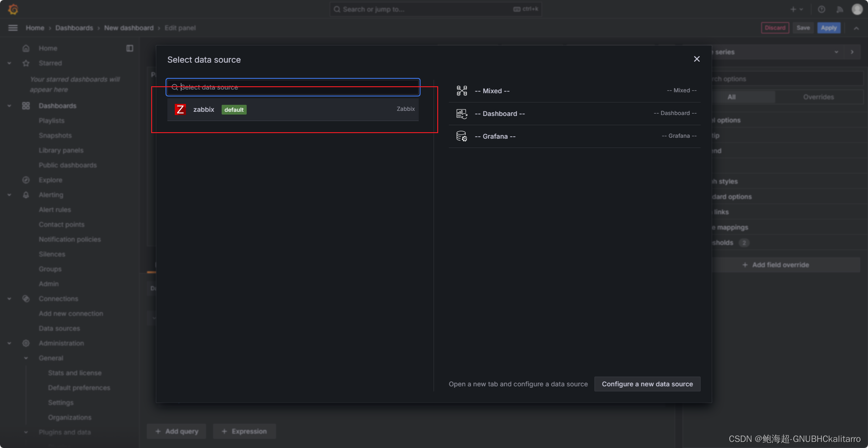Screen dimensions: 868x448
Task: Open Organizations in sidebar
Action: pyautogui.click(x=70, y=417)
